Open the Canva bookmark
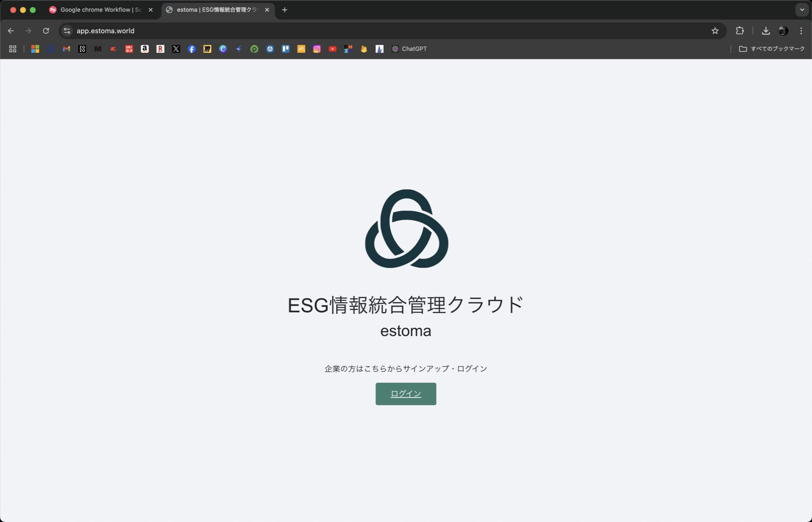 [x=223, y=49]
